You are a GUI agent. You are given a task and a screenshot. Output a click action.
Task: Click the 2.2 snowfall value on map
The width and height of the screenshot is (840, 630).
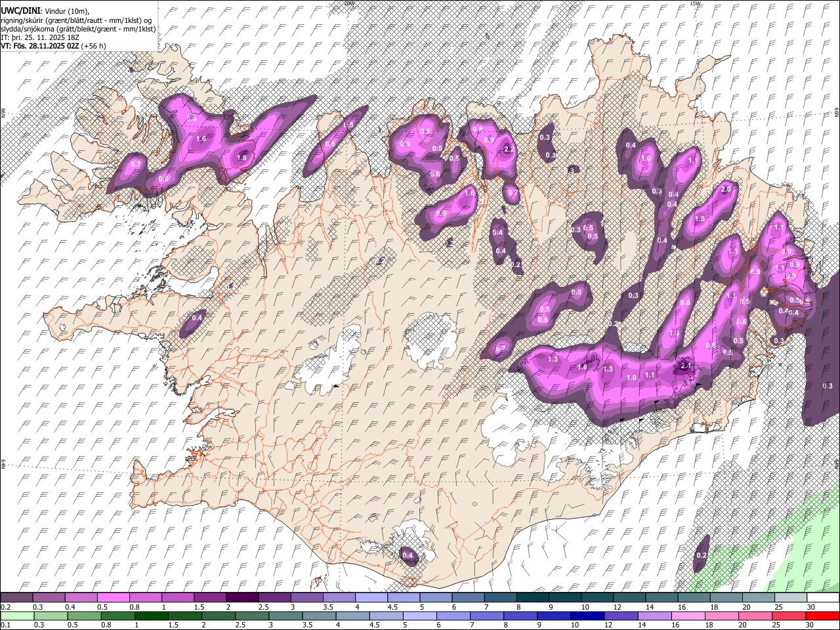(x=509, y=150)
